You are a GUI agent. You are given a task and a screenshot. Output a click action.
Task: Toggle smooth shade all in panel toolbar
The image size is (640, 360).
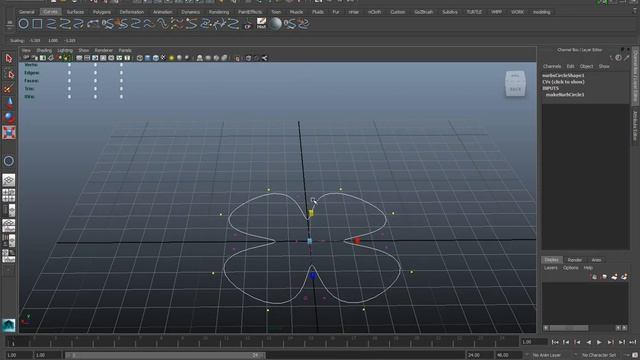coord(148,58)
